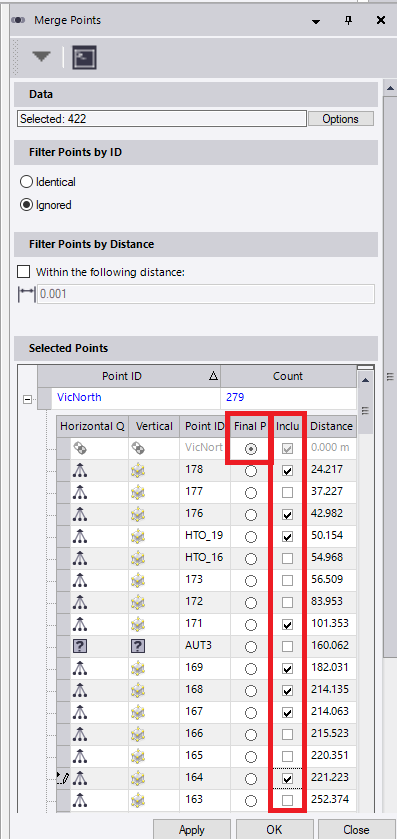Click the Selected: 422 field
The image size is (397, 839).
point(162,119)
